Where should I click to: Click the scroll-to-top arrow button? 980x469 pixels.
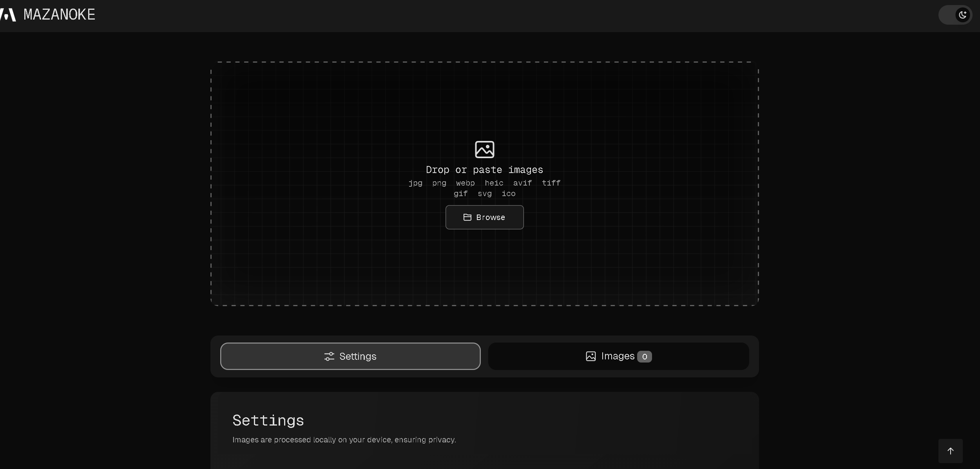[x=950, y=451]
